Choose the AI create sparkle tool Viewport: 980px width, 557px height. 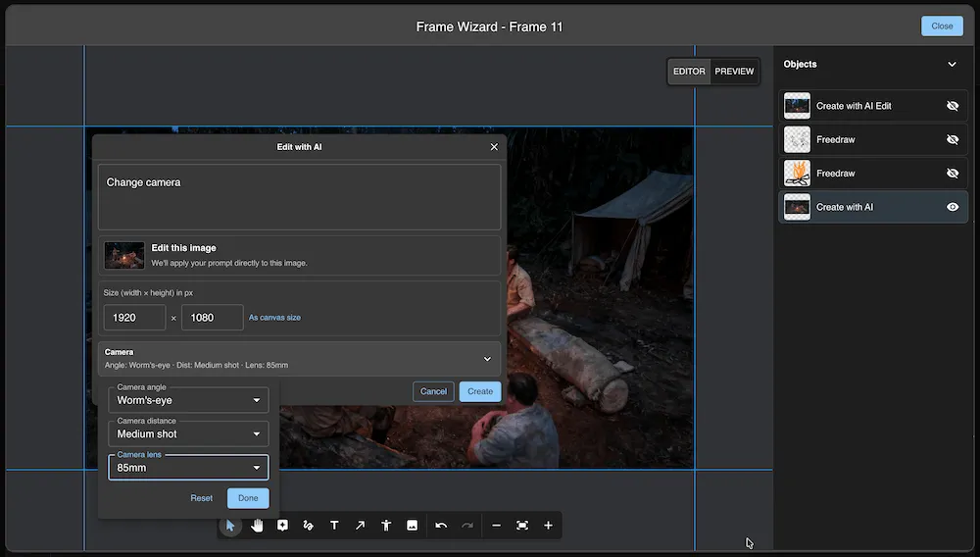(282, 526)
